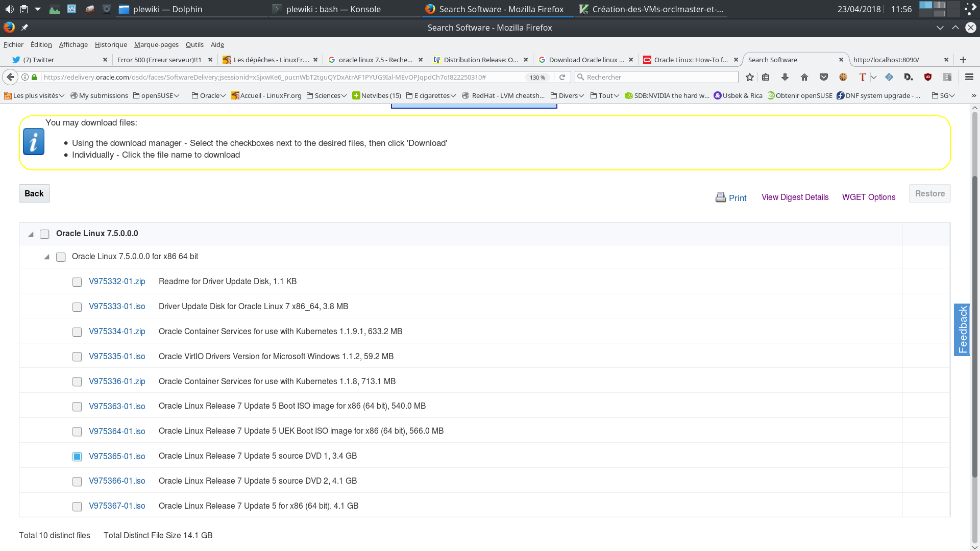Screen dimensions: 980x551
Task: Click the 130 % zoom level indicator
Action: (x=537, y=77)
